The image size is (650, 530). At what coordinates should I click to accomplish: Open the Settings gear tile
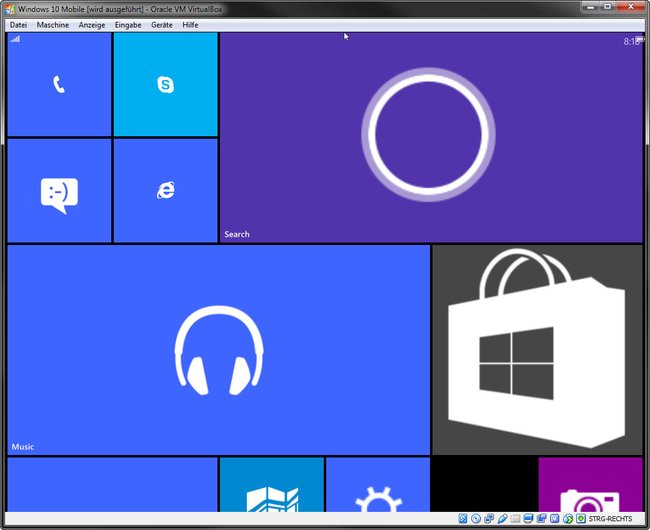pos(378,484)
